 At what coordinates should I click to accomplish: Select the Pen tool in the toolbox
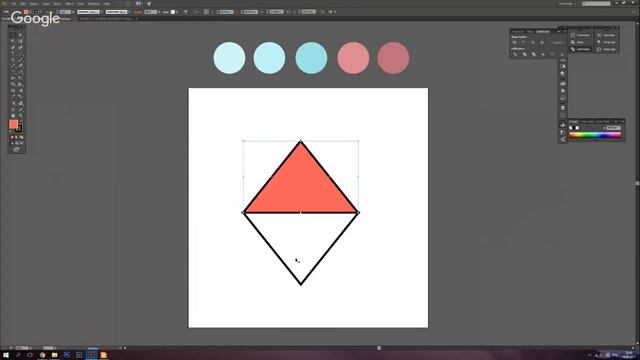click(13, 47)
